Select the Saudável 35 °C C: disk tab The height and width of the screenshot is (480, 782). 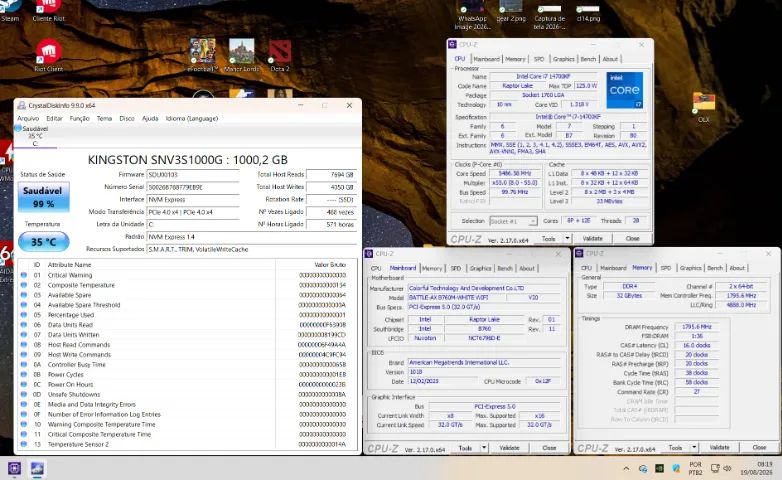[35, 136]
